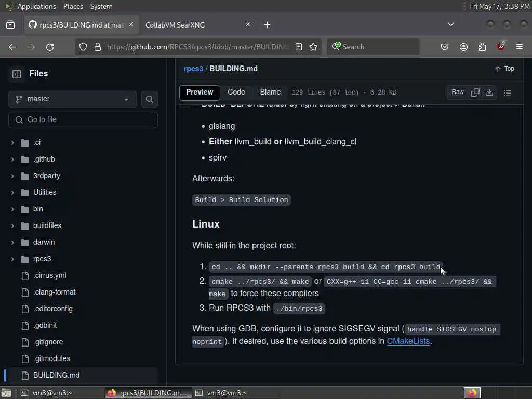The width and height of the screenshot is (532, 399).
Task: Click the browser Search box
Action: [x=373, y=47]
